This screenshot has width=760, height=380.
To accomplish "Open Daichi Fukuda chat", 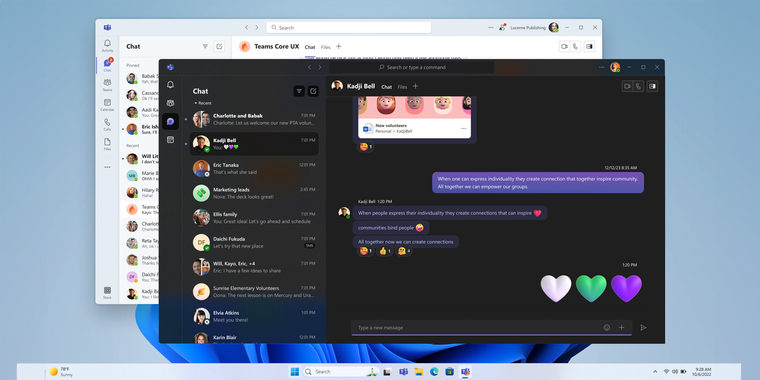I will point(254,242).
